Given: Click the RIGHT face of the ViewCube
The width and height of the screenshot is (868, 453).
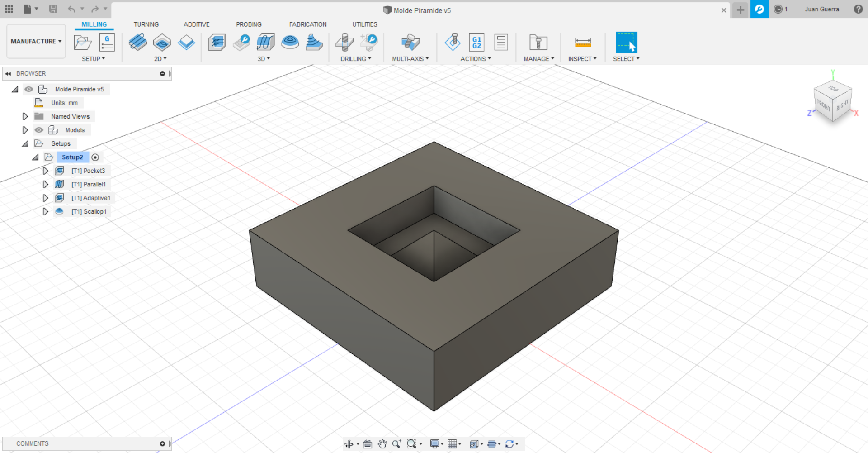Looking at the screenshot, I should [842, 105].
